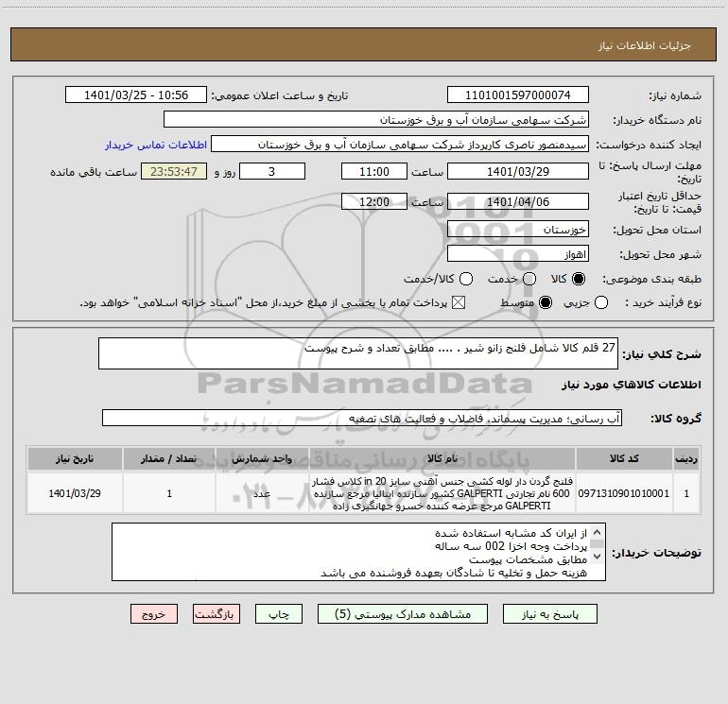The image size is (728, 704).
Task: Click the 'بازگشت' back button
Action: pyautogui.click(x=217, y=614)
